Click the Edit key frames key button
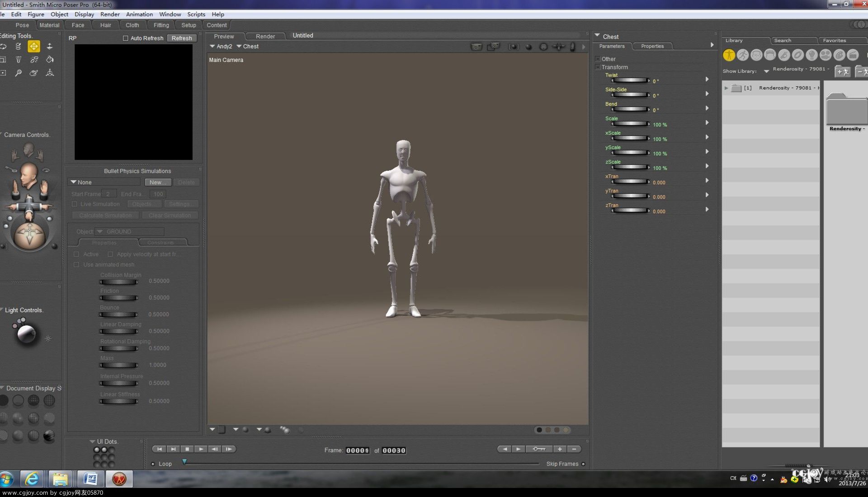 coord(539,449)
